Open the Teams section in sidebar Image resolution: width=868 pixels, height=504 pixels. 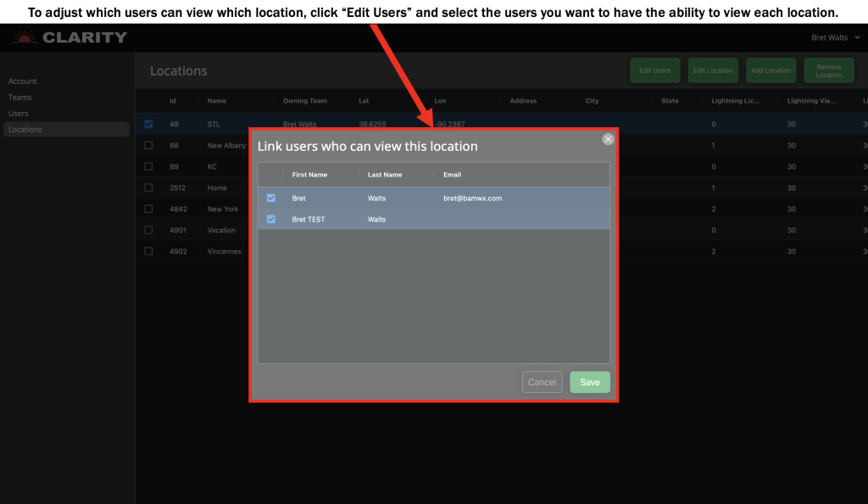(19, 97)
